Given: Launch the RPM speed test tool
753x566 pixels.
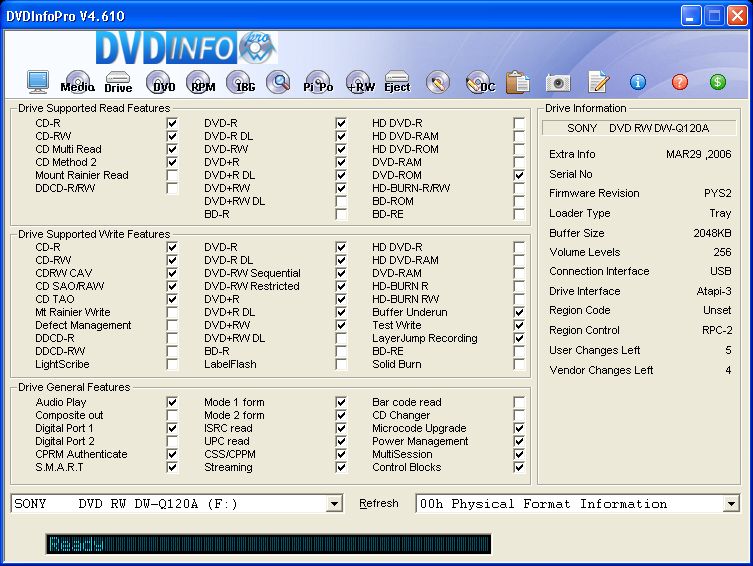Looking at the screenshot, I should point(200,82).
